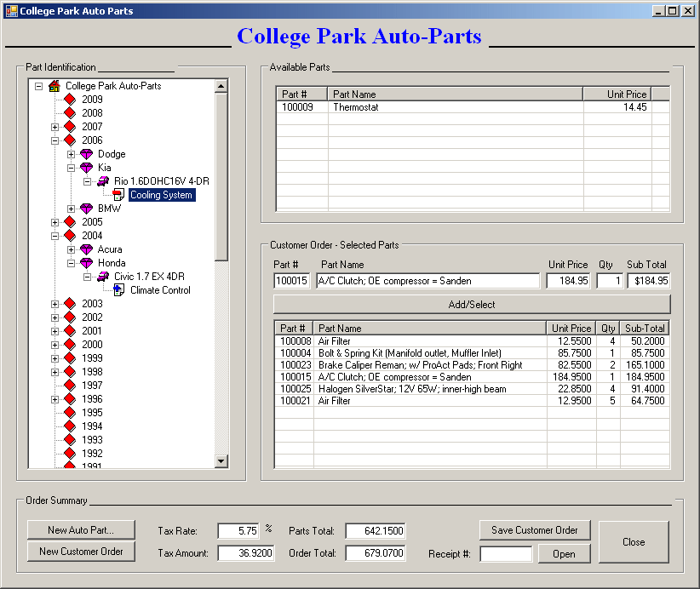The width and height of the screenshot is (700, 589).
Task: Click the application icon in the title bar
Action: [12, 11]
